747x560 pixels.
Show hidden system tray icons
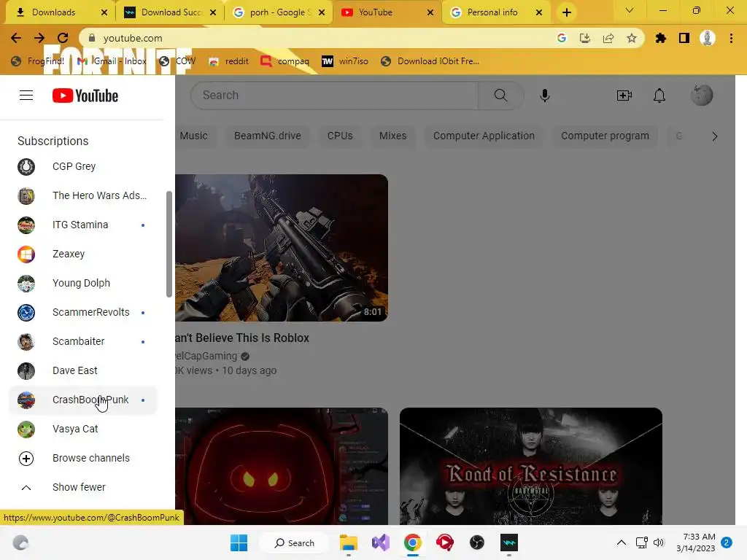tap(622, 542)
